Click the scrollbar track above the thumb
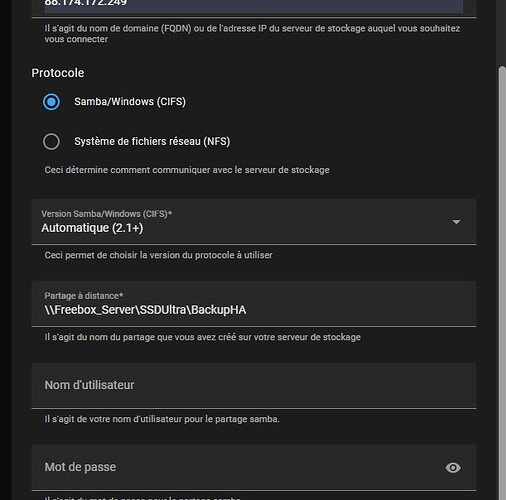Image resolution: width=506 pixels, height=500 pixels. click(502, 32)
